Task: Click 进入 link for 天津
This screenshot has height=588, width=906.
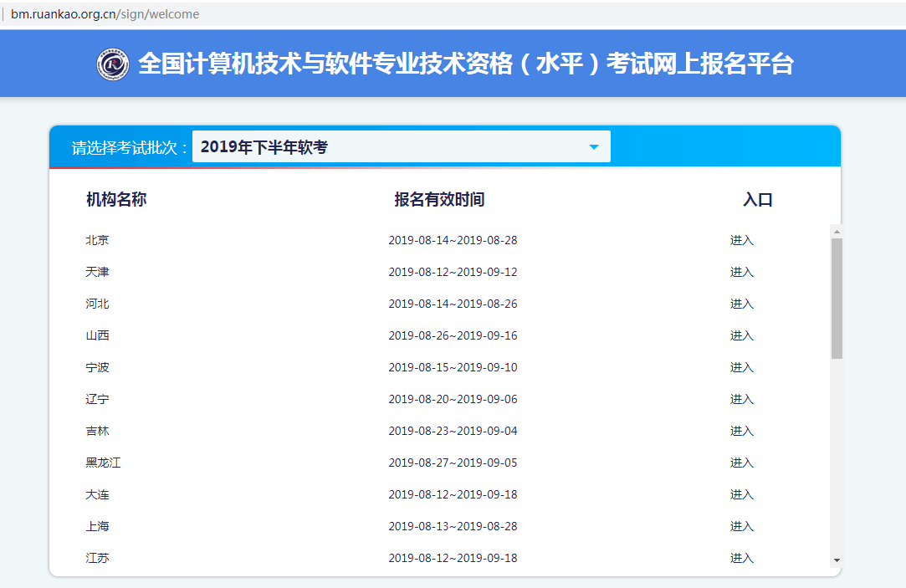Action: pyautogui.click(x=741, y=272)
